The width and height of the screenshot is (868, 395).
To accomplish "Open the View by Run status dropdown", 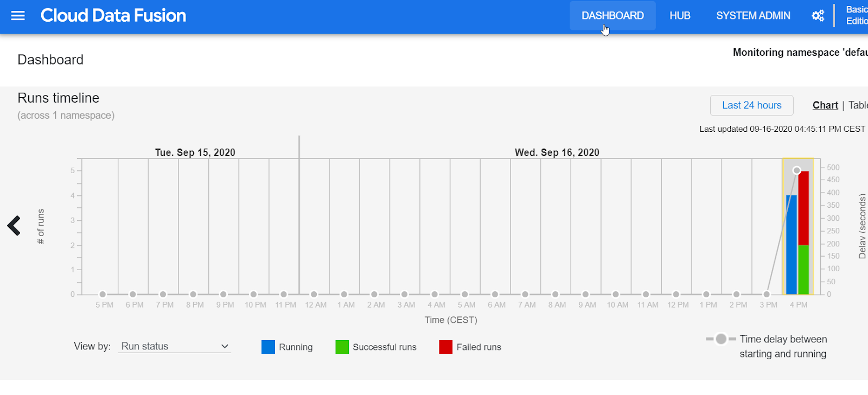I will [175, 346].
